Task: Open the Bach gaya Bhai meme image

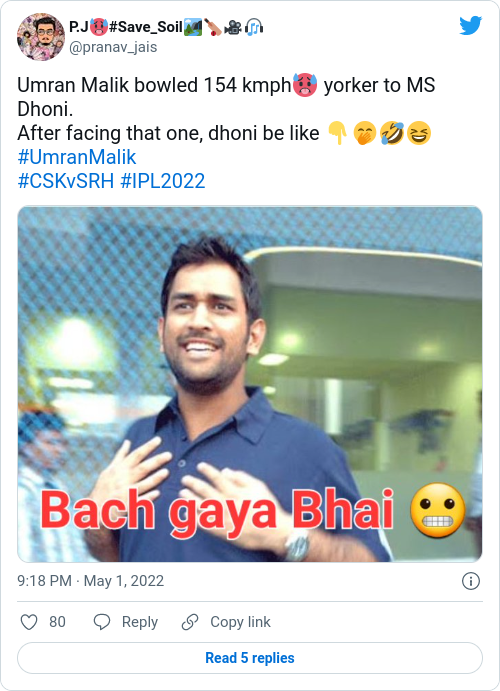Action: click(250, 384)
